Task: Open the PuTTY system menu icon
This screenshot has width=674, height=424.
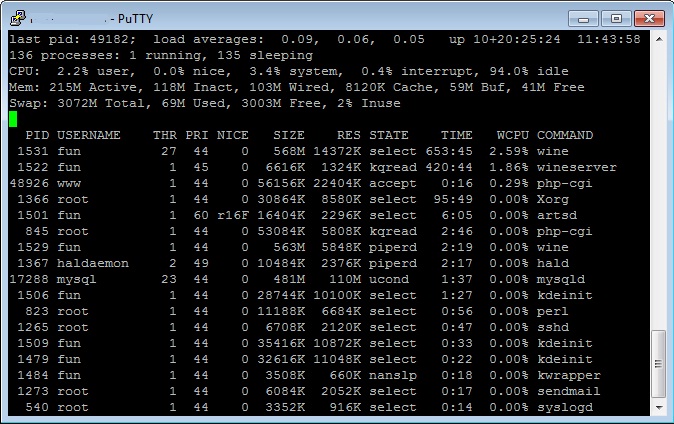Action: click(15, 17)
